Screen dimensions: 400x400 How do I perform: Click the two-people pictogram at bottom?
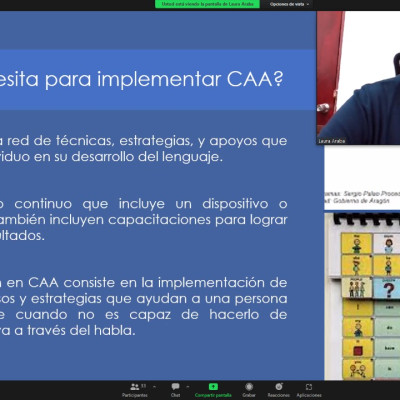click(357, 369)
